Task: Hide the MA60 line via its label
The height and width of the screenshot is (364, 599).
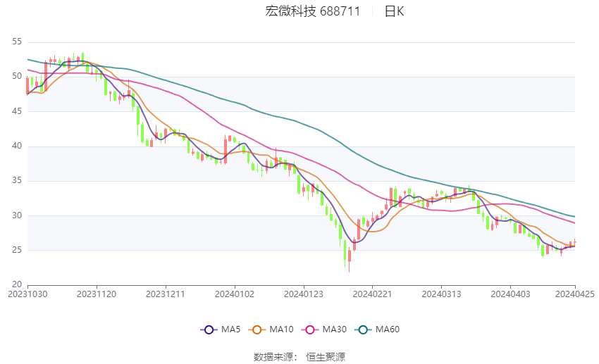Action: coord(388,330)
